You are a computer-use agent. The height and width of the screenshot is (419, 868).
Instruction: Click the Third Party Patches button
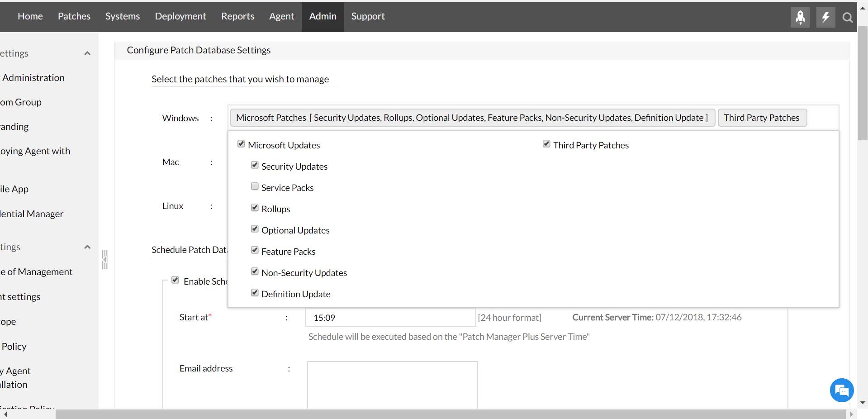(762, 117)
